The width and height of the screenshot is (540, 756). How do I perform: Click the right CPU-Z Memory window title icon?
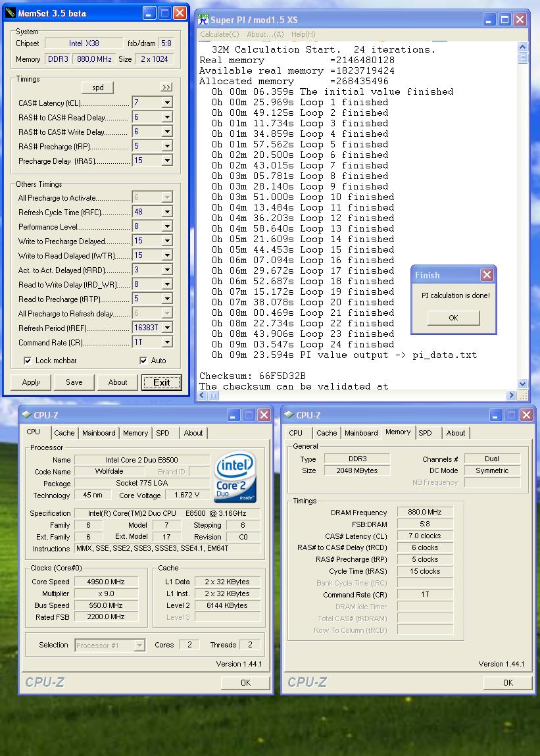(289, 415)
